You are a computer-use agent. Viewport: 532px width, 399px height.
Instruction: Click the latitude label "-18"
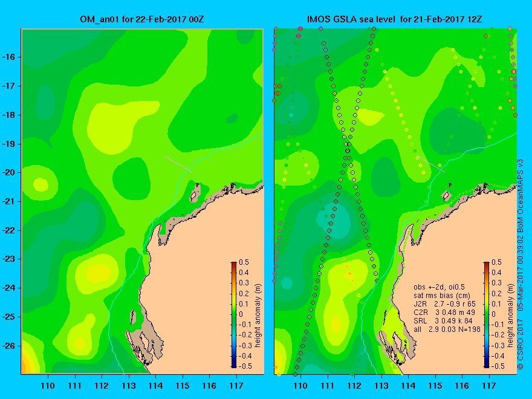pos(9,115)
